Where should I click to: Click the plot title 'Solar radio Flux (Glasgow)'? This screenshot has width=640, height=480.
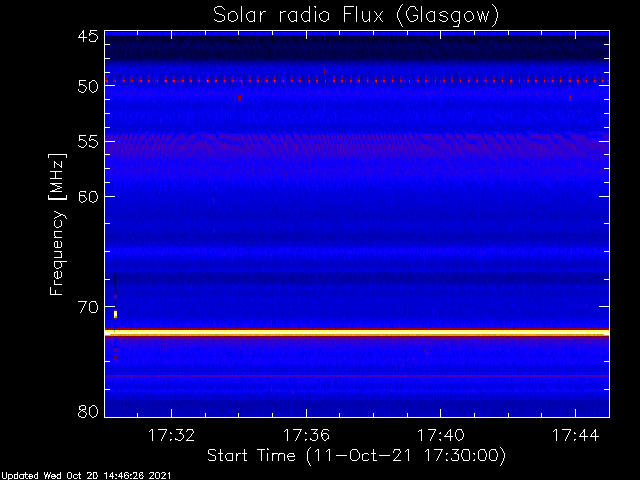point(356,16)
